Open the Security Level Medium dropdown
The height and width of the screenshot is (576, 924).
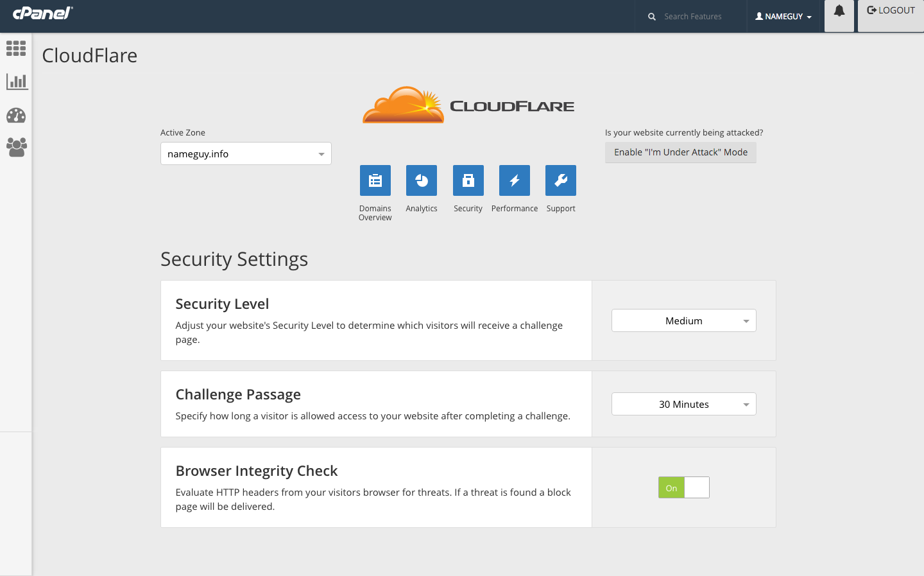(683, 320)
